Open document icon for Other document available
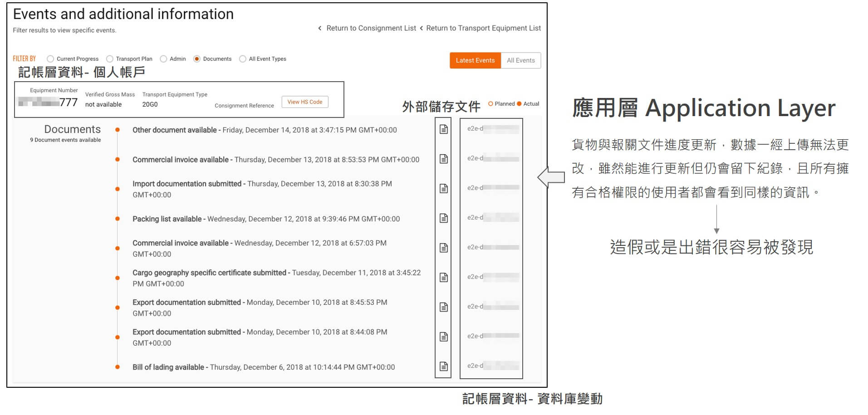The width and height of the screenshot is (868, 415). click(x=444, y=130)
